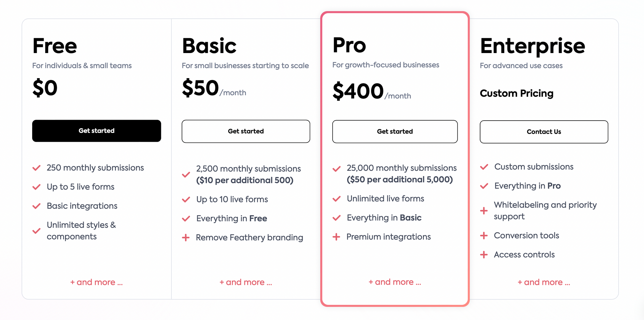Viewport: 644px width, 320px height.
Task: Expand Pro plan's and more link
Action: point(395,282)
